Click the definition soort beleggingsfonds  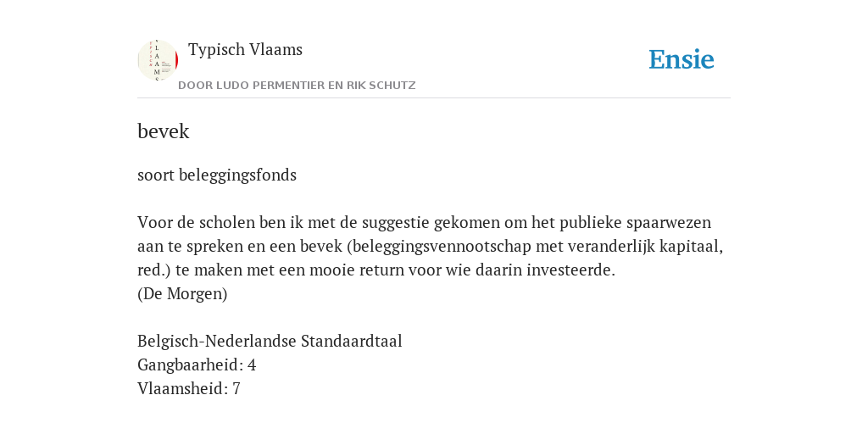coord(217,175)
